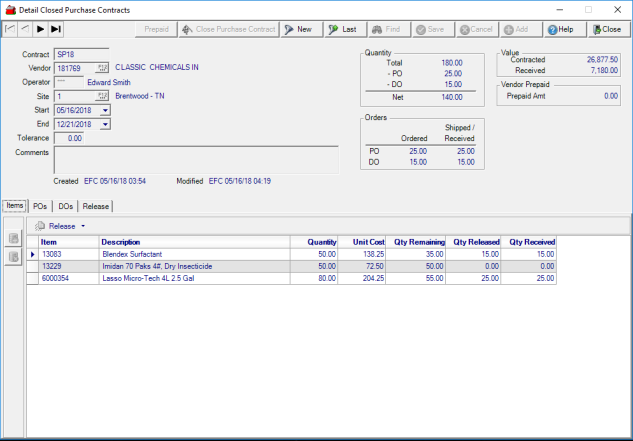Open the Release dropdown menu
The width and height of the screenshot is (633, 441).
pyautogui.click(x=62, y=226)
